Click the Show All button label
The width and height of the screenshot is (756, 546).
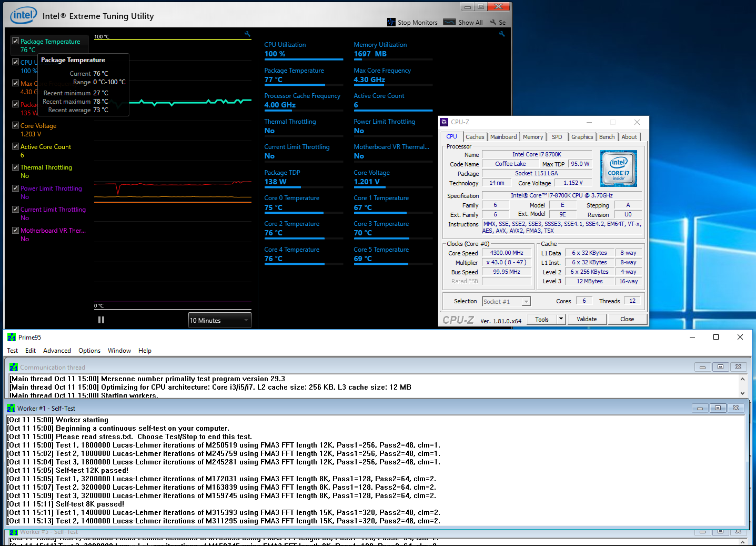pyautogui.click(x=470, y=23)
